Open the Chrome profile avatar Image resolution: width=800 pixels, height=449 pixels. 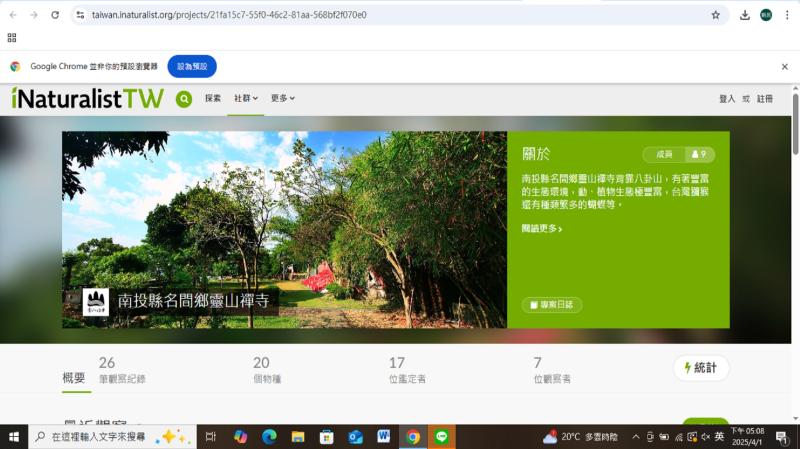(766, 15)
